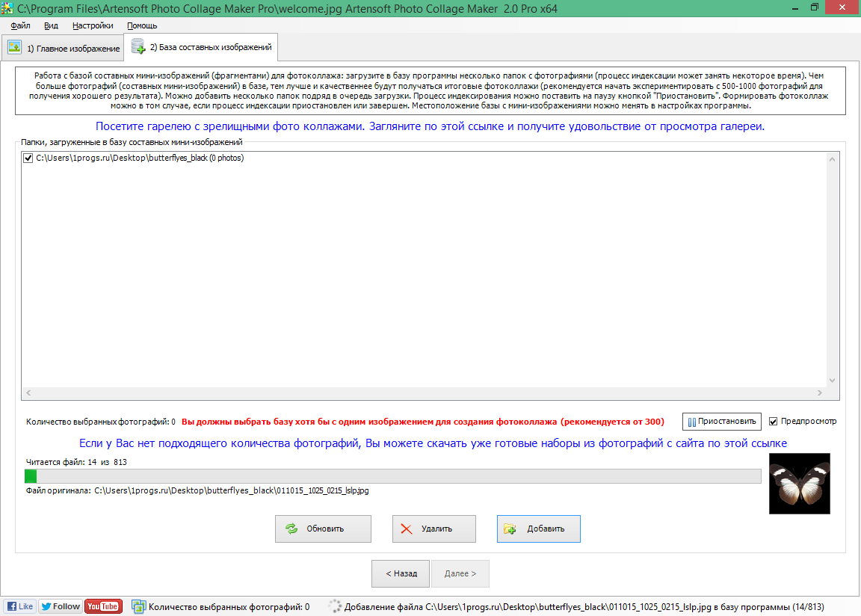Click the green refresh arrows icon
Image resolution: width=861 pixels, height=616 pixels.
point(291,529)
